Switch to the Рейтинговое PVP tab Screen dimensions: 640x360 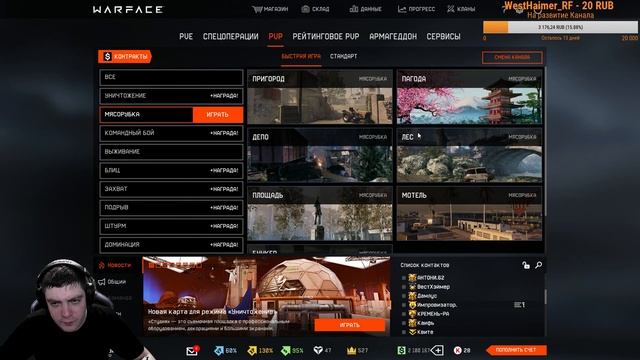[x=326, y=37]
